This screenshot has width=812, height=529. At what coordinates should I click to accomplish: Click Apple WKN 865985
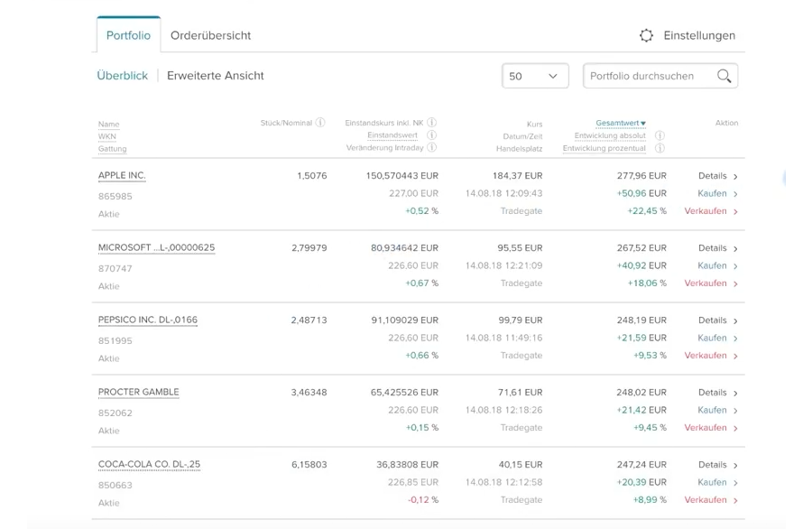click(x=115, y=197)
